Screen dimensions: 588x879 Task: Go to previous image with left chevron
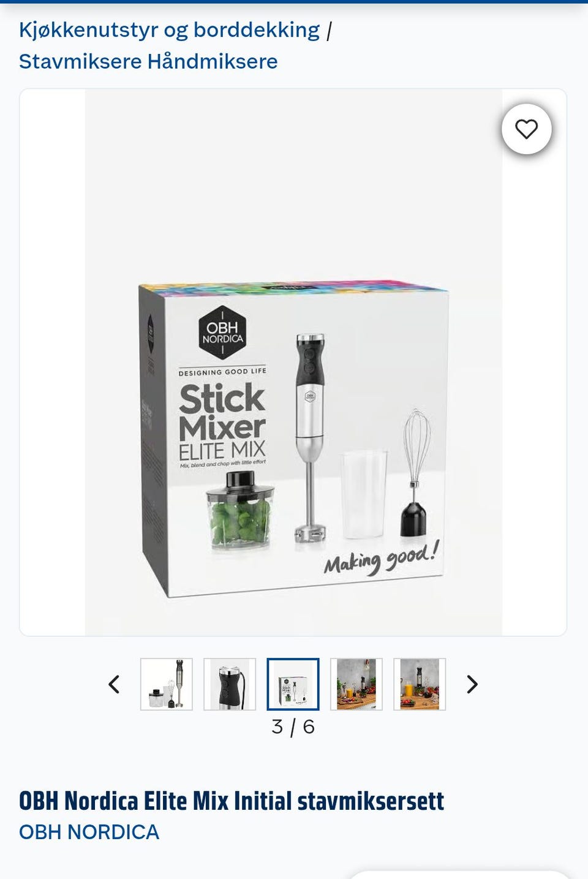coord(114,684)
